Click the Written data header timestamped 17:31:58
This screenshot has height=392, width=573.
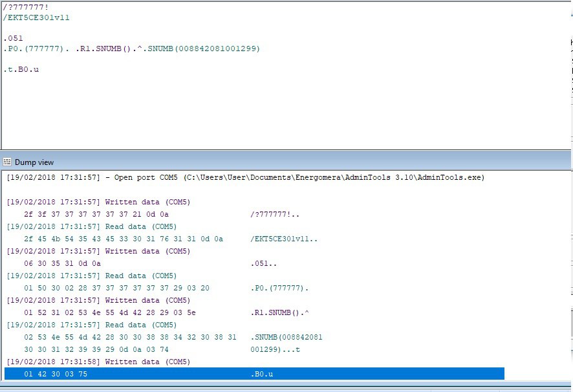coord(99,362)
